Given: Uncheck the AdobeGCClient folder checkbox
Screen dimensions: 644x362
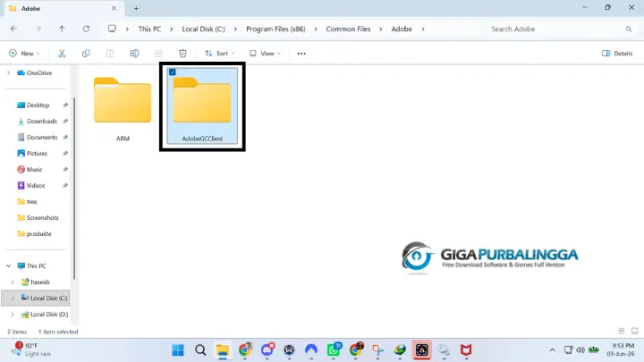Looking at the screenshot, I should pos(172,72).
